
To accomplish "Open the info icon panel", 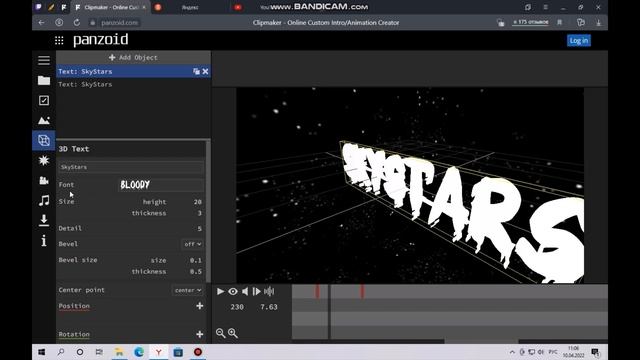I will point(44,240).
